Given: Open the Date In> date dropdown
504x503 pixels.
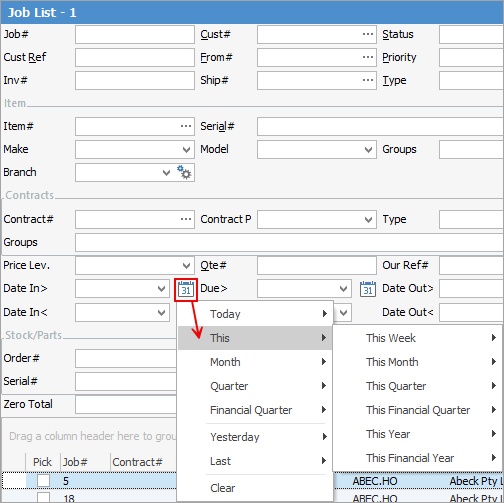Looking at the screenshot, I should pyautogui.click(x=162, y=288).
